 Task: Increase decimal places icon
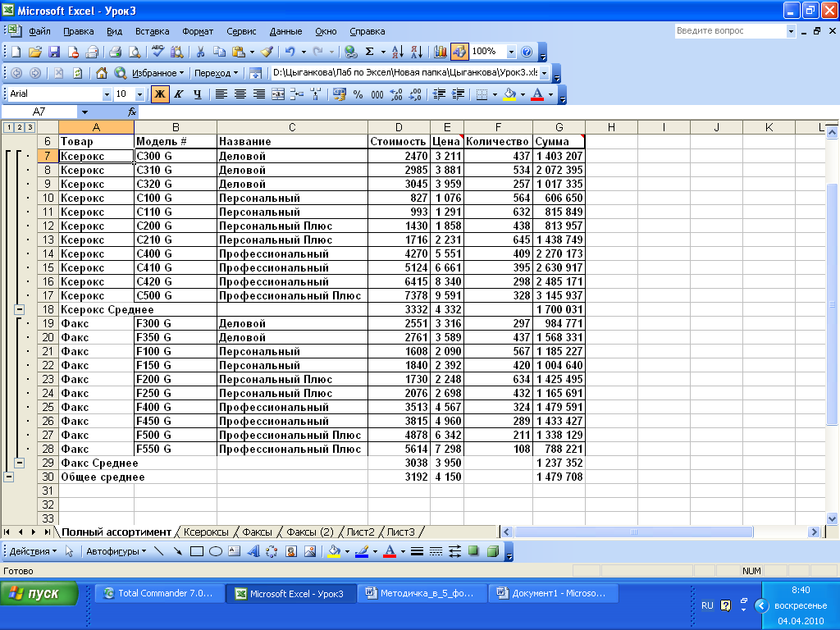point(396,95)
